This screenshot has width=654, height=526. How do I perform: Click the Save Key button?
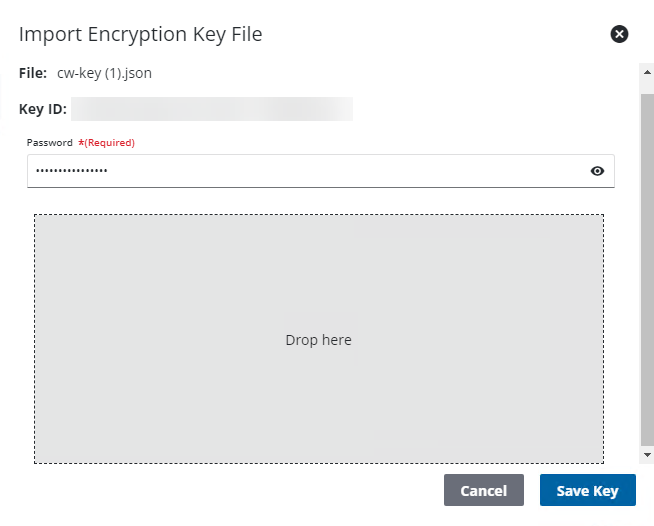coord(587,490)
